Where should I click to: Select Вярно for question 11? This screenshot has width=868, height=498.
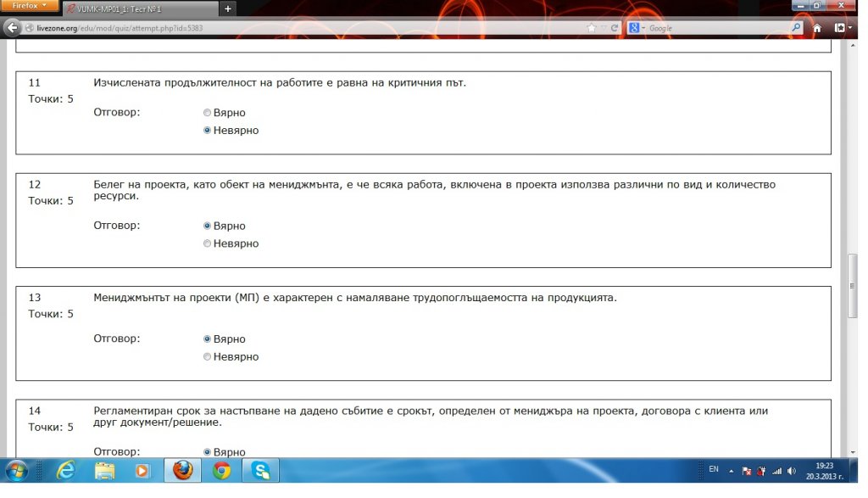(x=207, y=113)
